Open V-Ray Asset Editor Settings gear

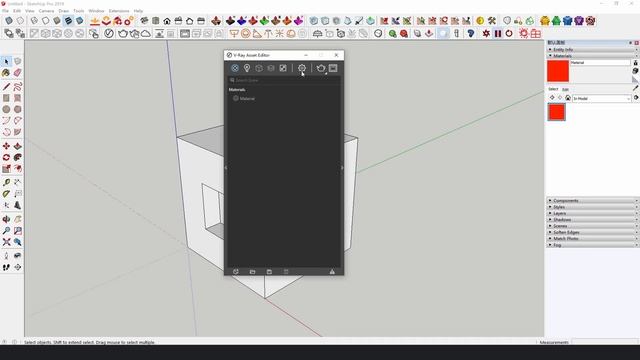pos(302,68)
